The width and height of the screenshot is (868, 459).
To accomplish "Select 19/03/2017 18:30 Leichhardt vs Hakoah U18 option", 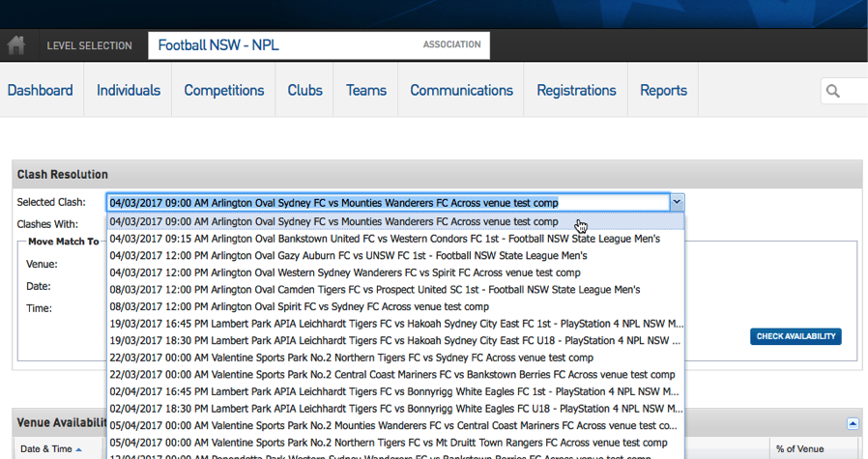I will [395, 341].
